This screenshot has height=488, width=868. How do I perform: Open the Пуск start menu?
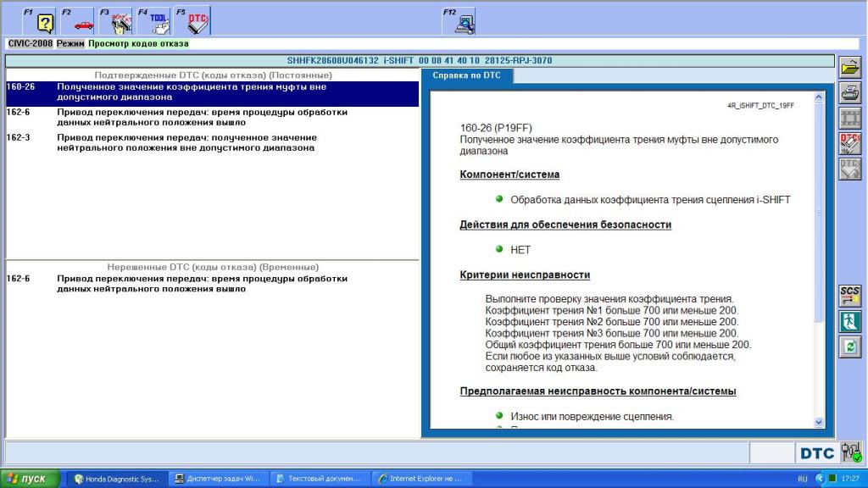point(31,479)
